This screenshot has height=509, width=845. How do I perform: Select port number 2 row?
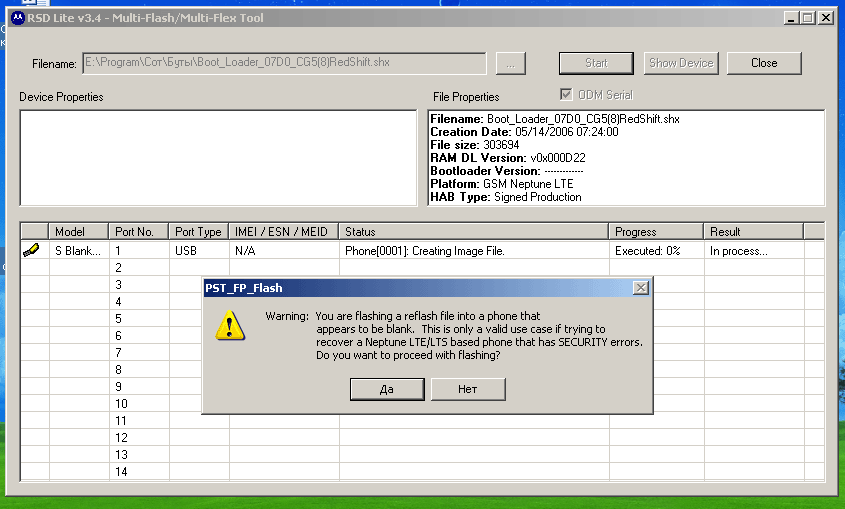[422, 268]
